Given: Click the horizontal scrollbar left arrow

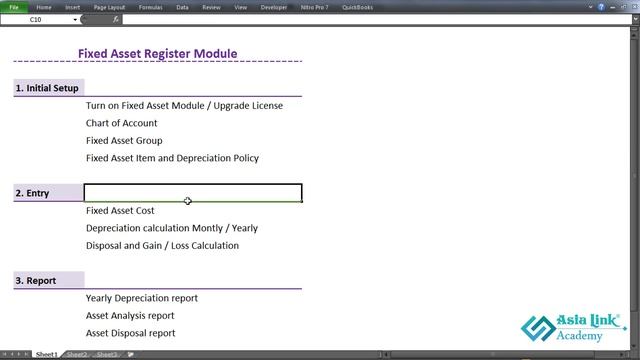Looking at the screenshot, I should (x=386, y=354).
